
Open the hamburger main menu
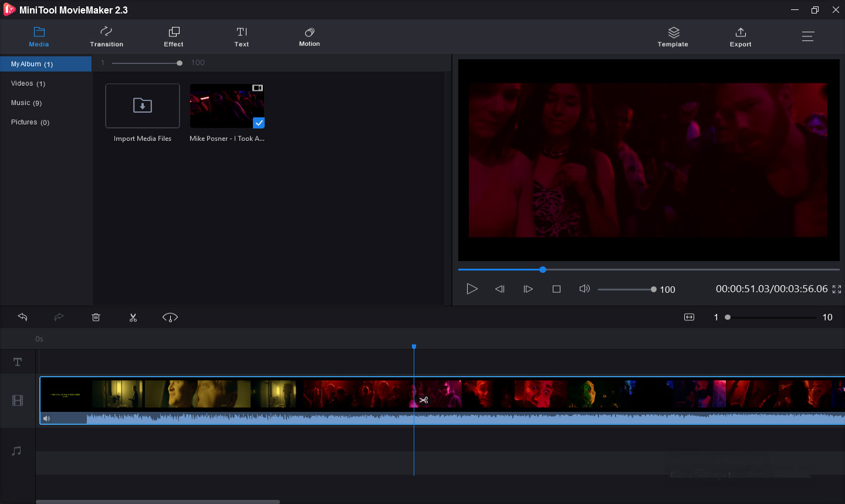pos(808,36)
